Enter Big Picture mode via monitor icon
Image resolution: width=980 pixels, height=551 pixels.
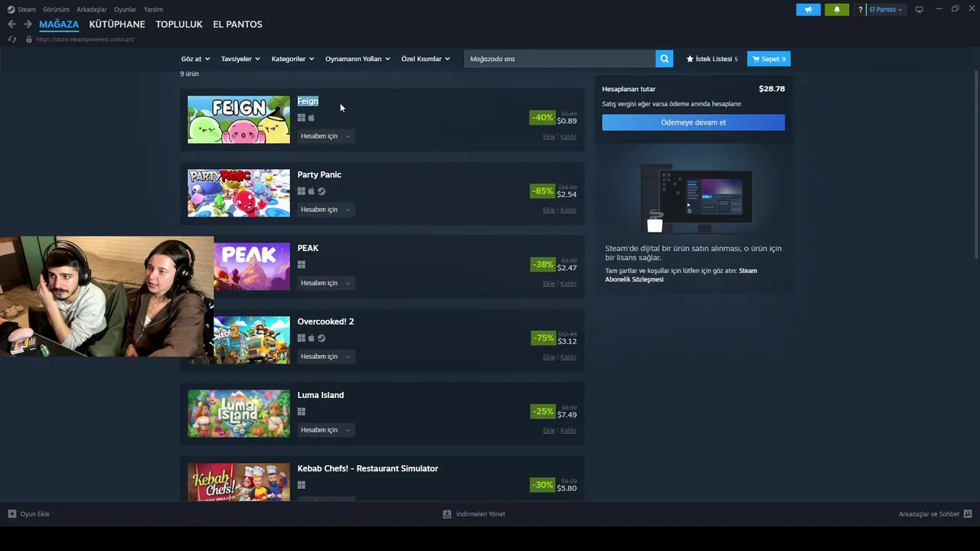[920, 9]
